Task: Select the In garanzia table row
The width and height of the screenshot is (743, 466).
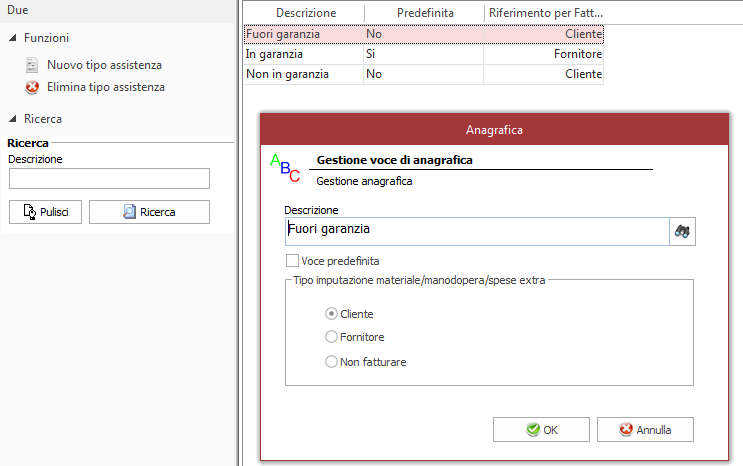Action: click(x=424, y=54)
